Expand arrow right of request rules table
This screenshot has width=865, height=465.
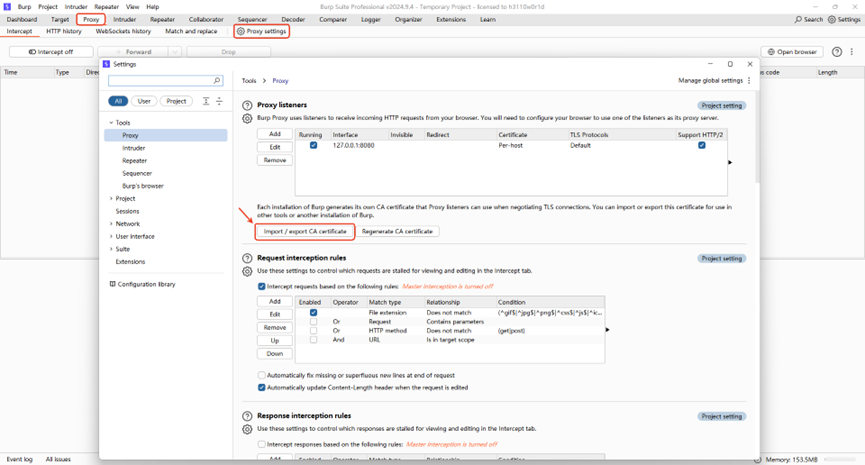click(607, 330)
